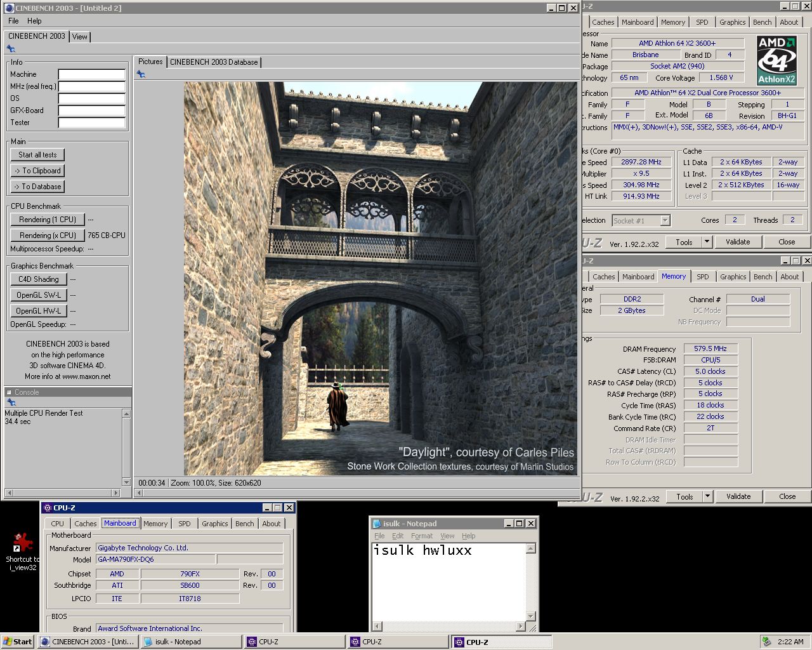Click the system tray network icon

pyautogui.click(x=767, y=642)
